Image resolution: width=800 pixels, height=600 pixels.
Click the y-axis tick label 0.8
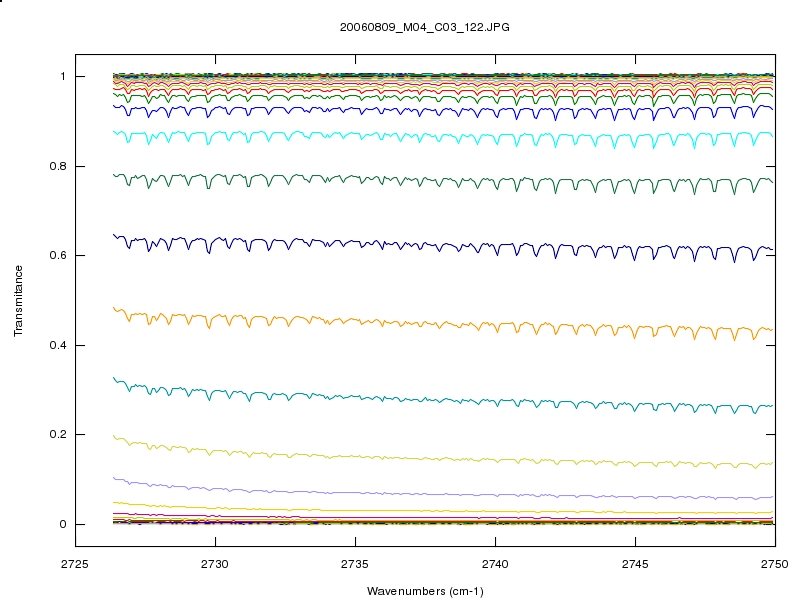pos(58,166)
